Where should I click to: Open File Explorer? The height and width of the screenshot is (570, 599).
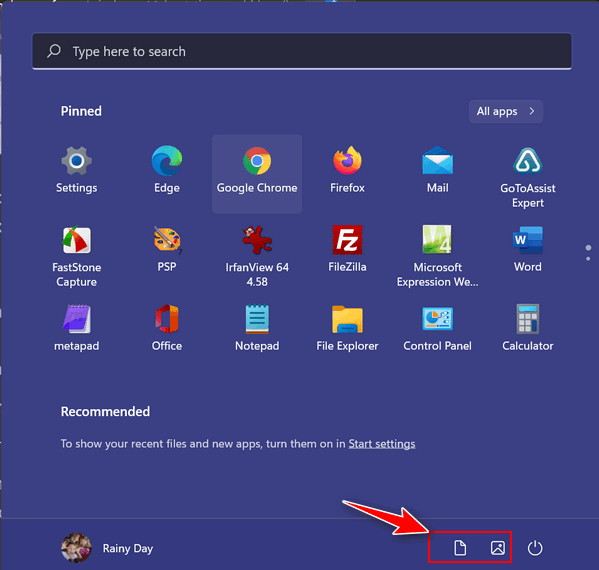[x=347, y=328]
